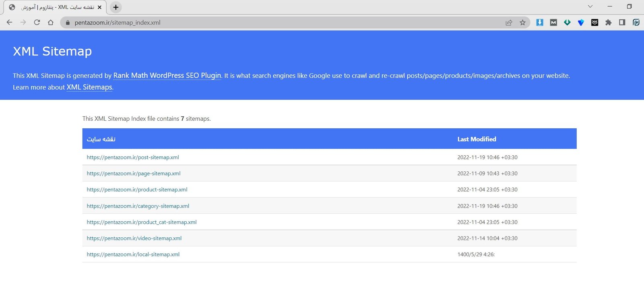Bookmark this page with the star icon

[522, 23]
